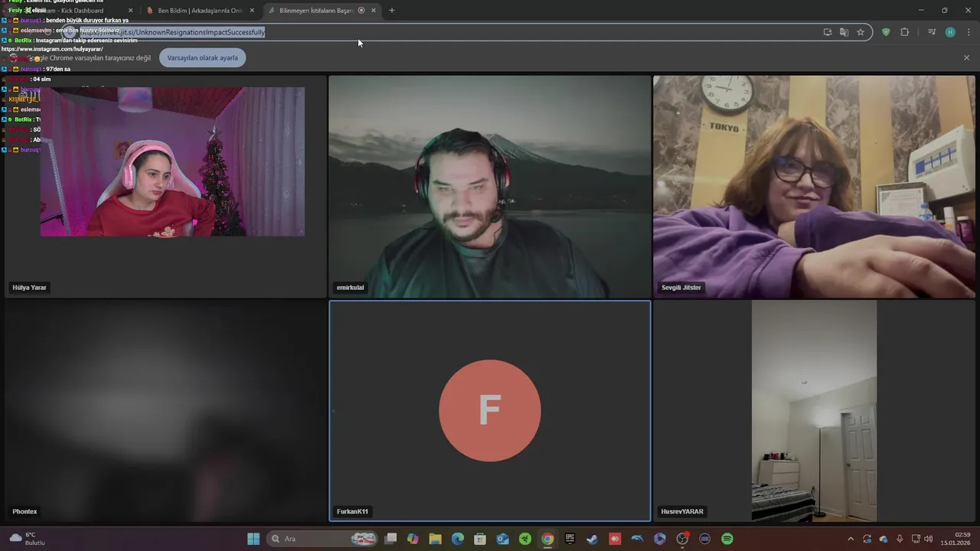Click the OneDrive cloud tray icon

[884, 539]
